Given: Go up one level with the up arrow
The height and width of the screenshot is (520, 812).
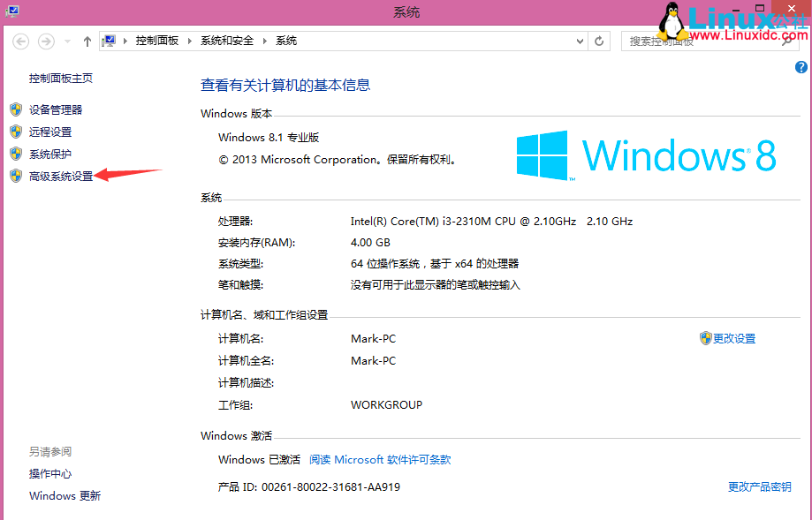Looking at the screenshot, I should [86, 41].
